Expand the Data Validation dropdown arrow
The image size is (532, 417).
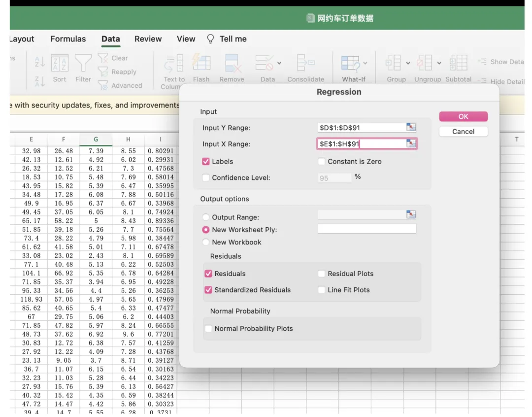[279, 63]
